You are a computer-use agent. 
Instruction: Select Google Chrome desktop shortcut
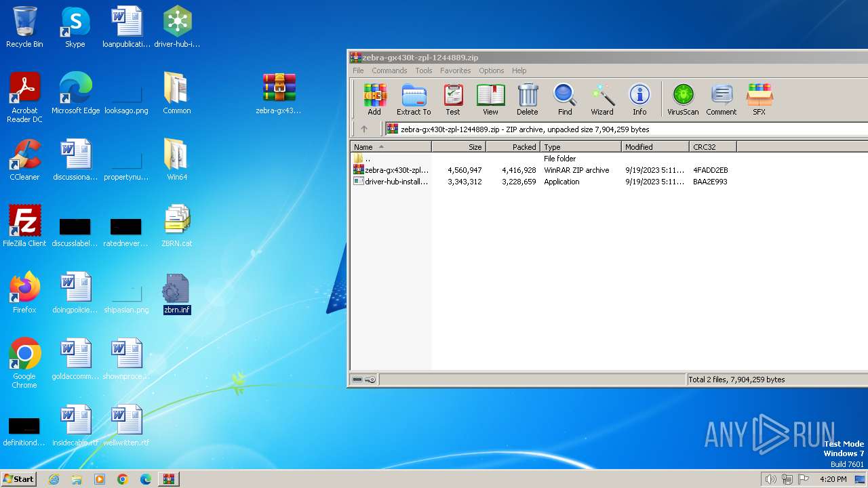click(24, 363)
